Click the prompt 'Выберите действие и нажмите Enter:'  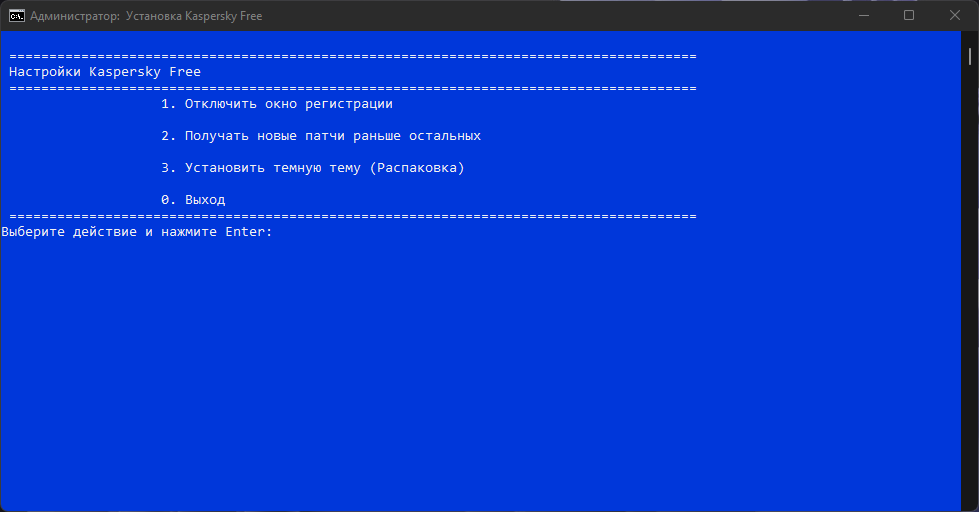[x=137, y=232]
